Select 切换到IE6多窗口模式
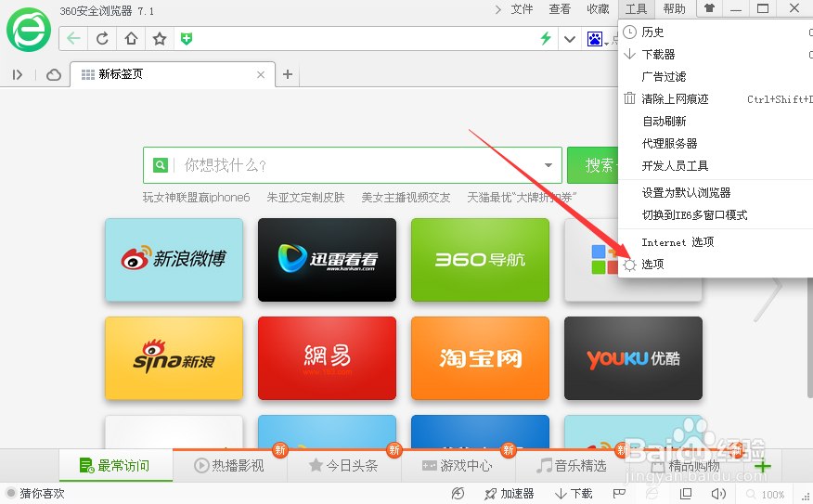This screenshot has width=813, height=504. (716, 215)
